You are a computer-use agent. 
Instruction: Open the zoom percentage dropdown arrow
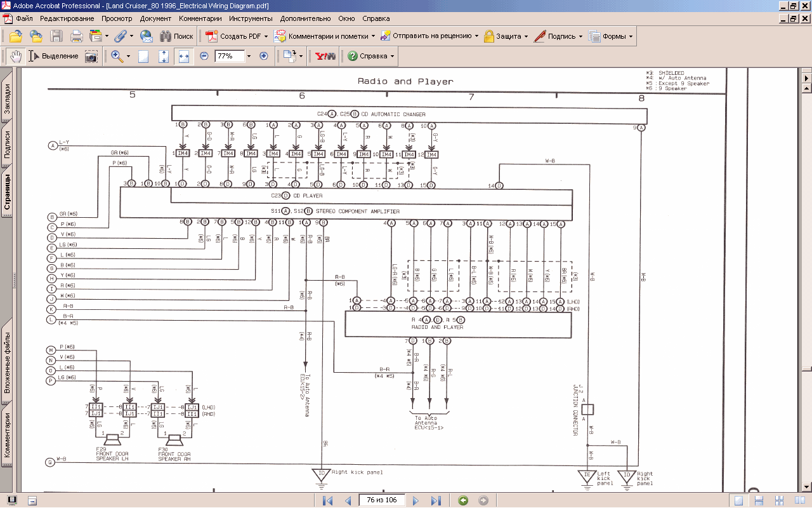tap(249, 56)
